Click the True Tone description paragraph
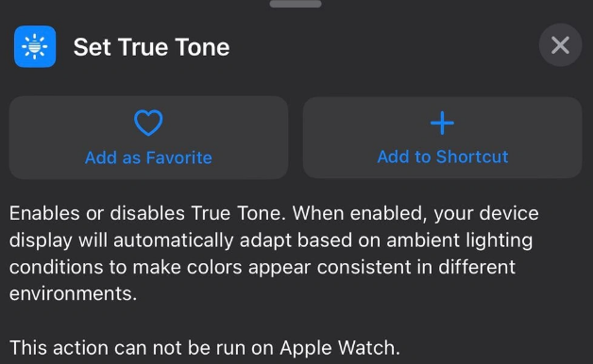593x364 pixels. coord(274,254)
